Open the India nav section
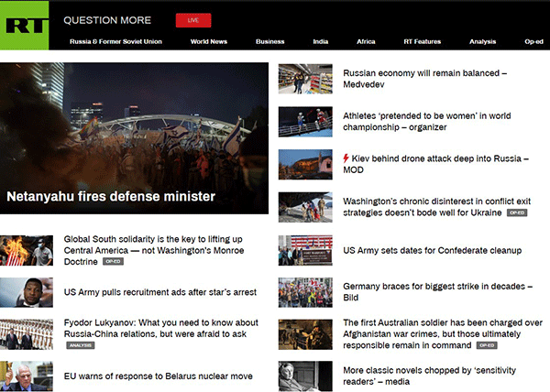Screen dimensions: 550x392 point(320,41)
